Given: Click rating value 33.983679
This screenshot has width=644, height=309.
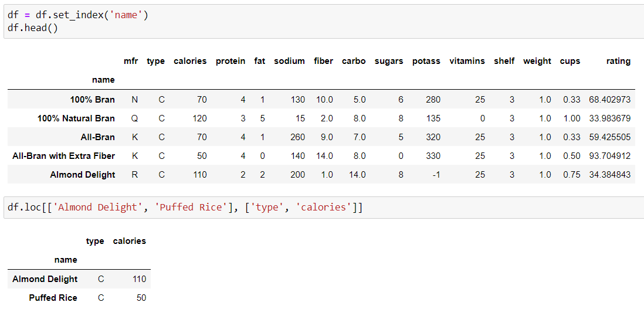Looking at the screenshot, I should [x=609, y=118].
